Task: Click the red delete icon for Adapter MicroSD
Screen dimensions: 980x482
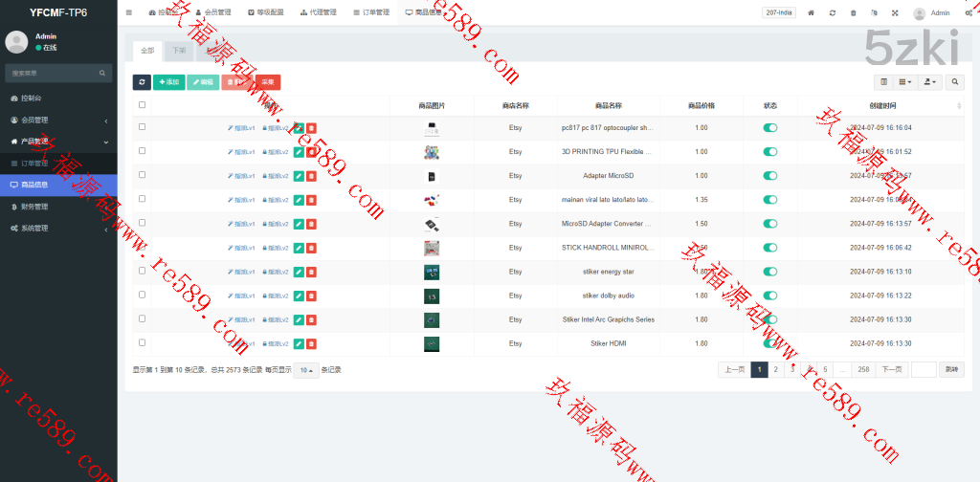Action: coord(311,176)
